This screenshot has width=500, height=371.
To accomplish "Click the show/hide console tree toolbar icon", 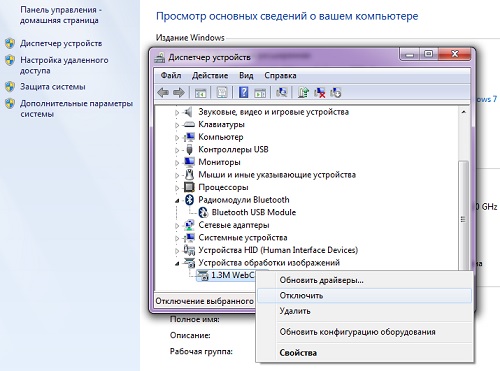I will pos(201,92).
